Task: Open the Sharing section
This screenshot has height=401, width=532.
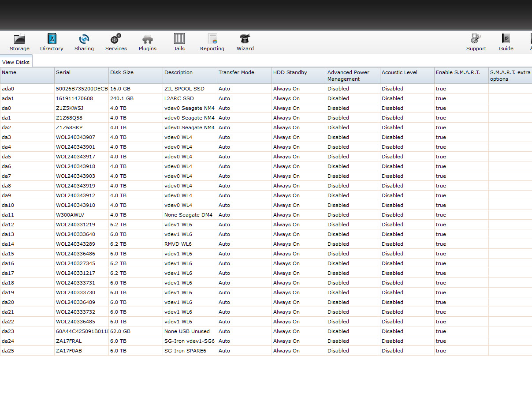Action: pyautogui.click(x=84, y=42)
